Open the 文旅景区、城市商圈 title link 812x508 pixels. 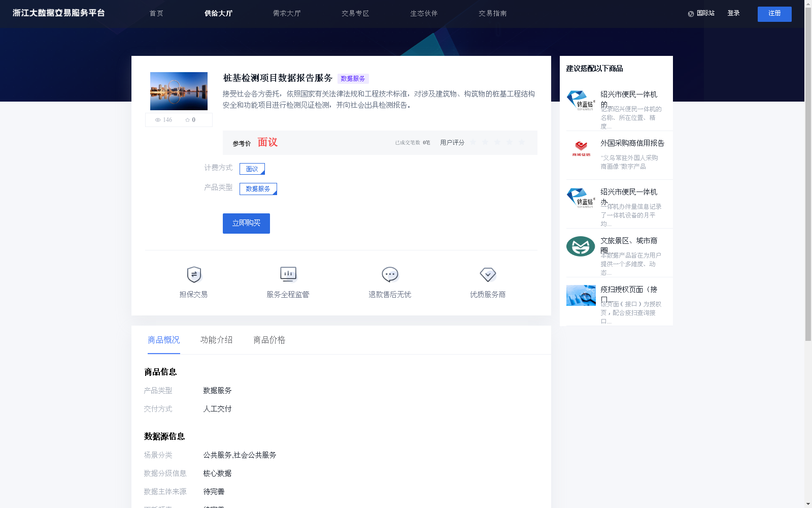(629, 245)
